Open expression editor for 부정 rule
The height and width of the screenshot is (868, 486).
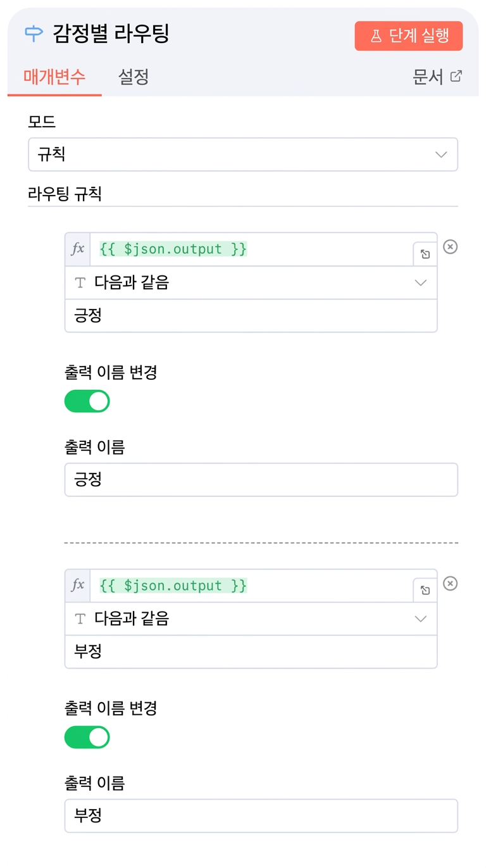(425, 590)
